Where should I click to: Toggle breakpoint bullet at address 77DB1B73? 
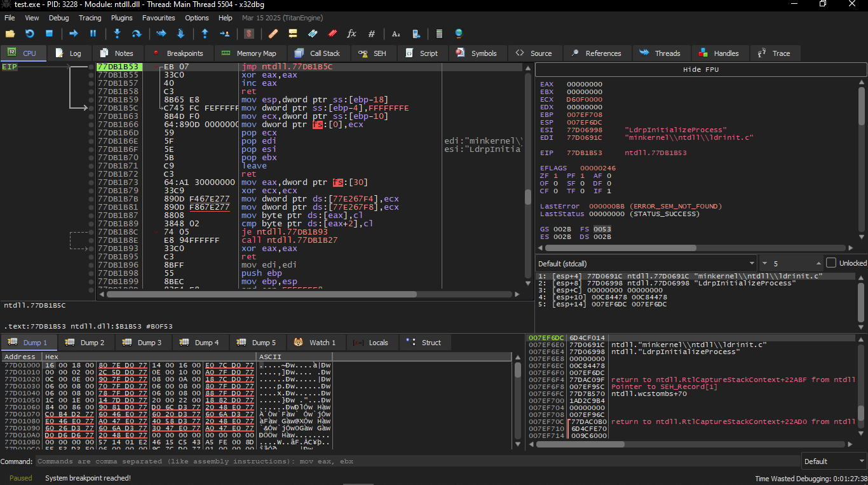pos(92,182)
